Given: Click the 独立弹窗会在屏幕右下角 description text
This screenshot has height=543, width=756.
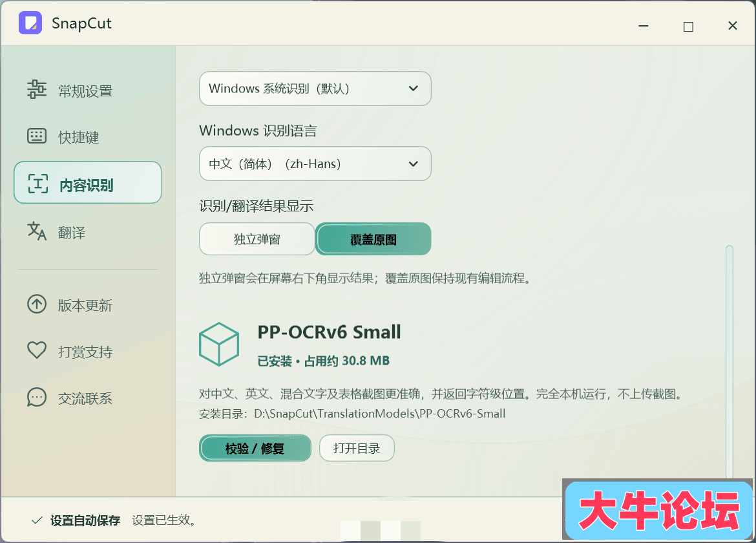Looking at the screenshot, I should click(x=364, y=278).
